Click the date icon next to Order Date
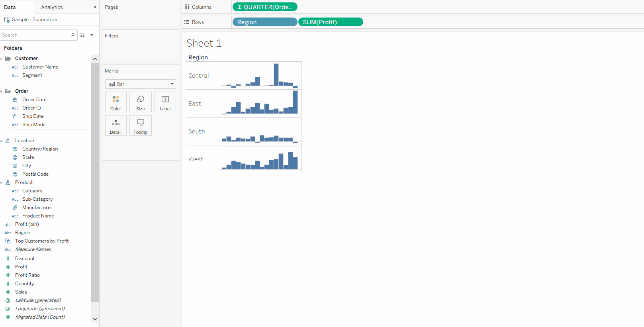Image resolution: width=644 pixels, height=327 pixels. pyautogui.click(x=15, y=100)
